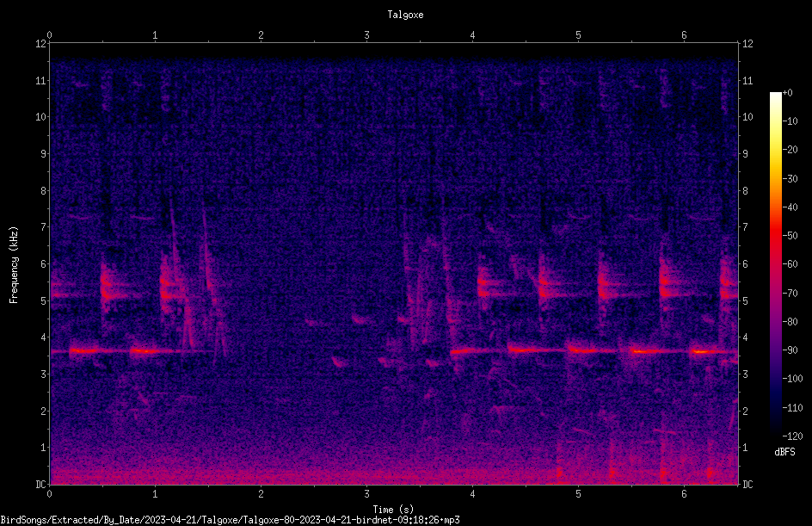The height and width of the screenshot is (526, 812).
Task: Click the Frequency (kHz) axis label
Action: coord(14,265)
